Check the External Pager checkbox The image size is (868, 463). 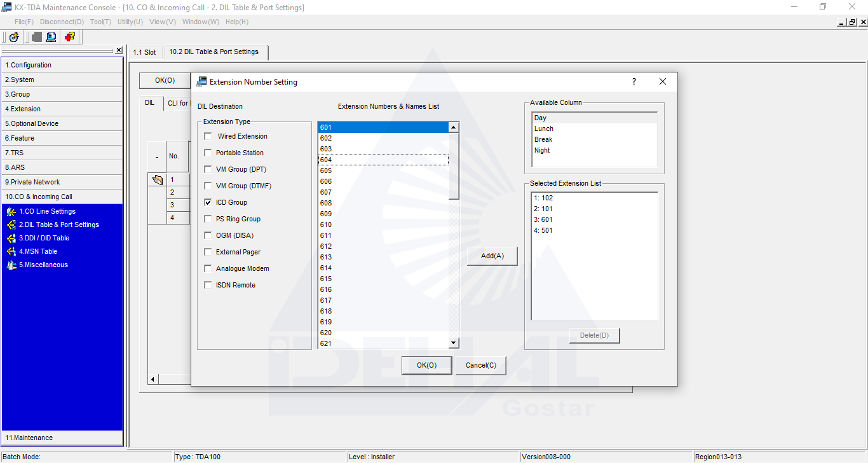coord(208,252)
